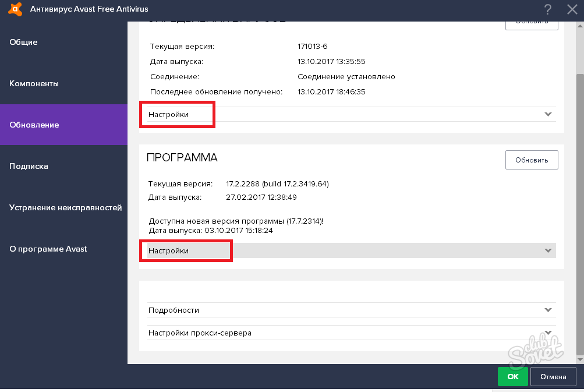Close the Avast settings window
Viewport: 584px width, 392px height.
(571, 9)
